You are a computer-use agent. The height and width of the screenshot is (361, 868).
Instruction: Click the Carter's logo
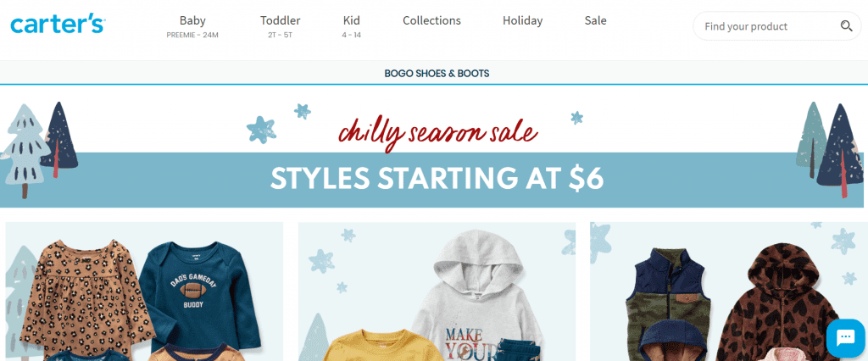pyautogui.click(x=58, y=24)
